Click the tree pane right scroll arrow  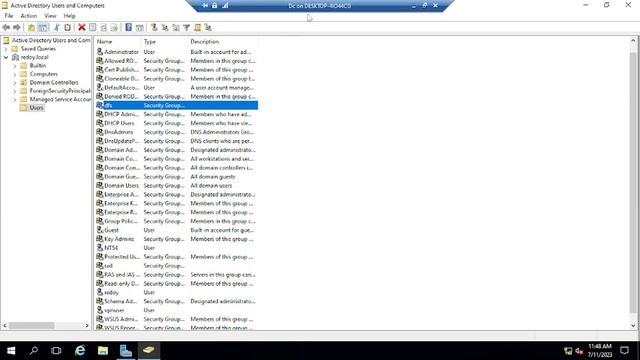(87, 326)
